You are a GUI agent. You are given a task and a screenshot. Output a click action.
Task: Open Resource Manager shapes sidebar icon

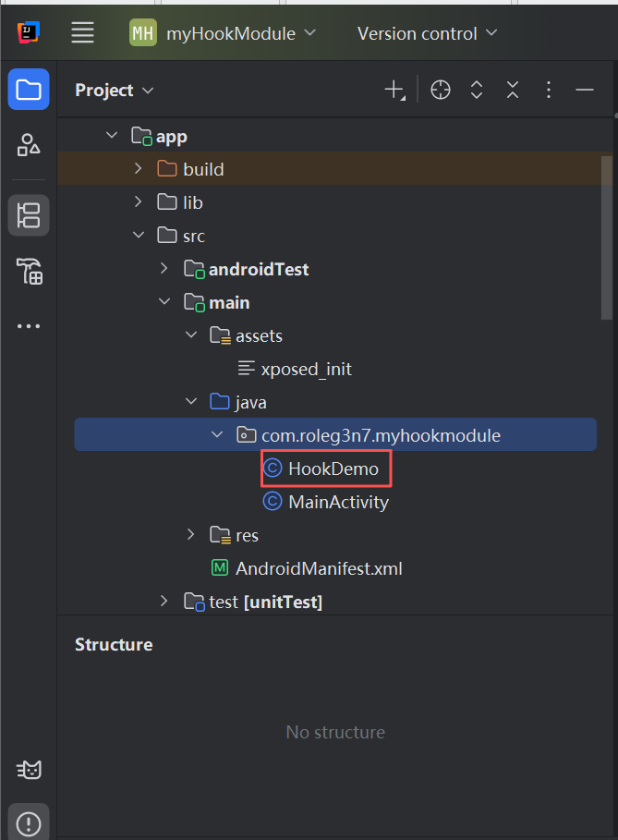tap(29, 145)
